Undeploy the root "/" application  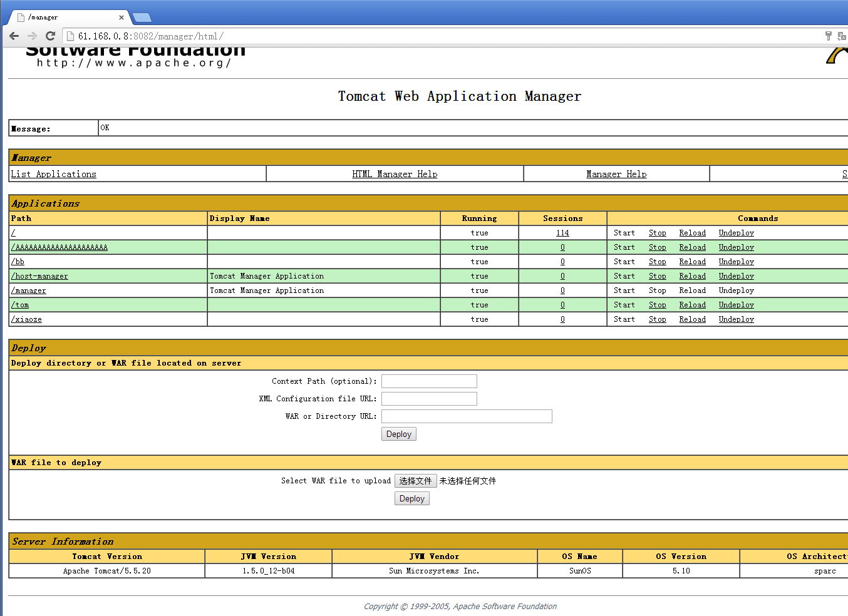click(x=737, y=233)
